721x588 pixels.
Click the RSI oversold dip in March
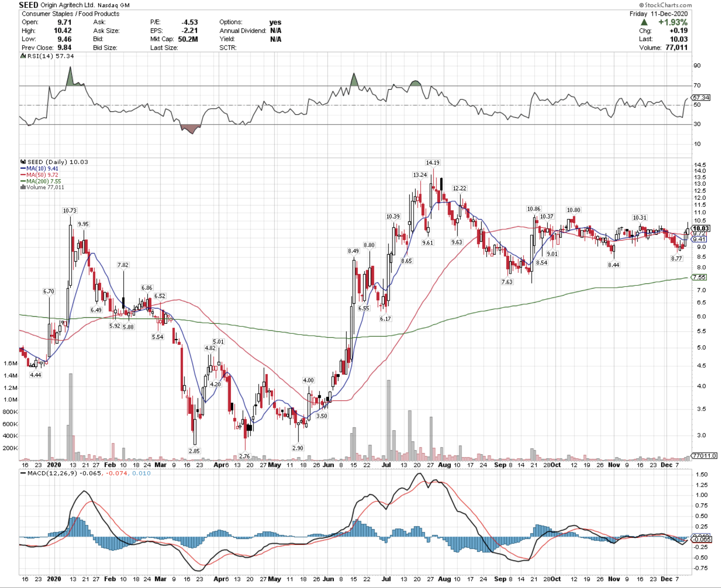(191, 129)
